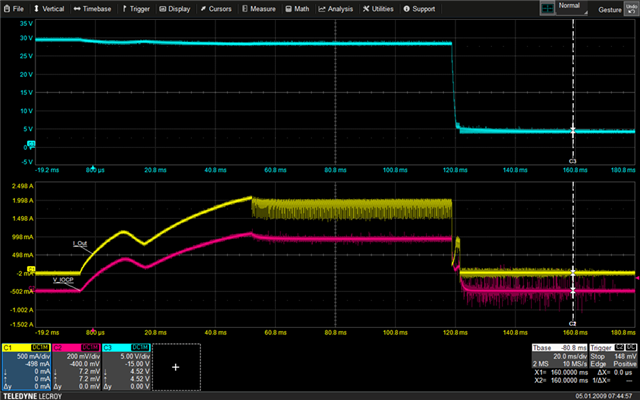The width and height of the screenshot is (640, 400).
Task: Click the -400.0 mV offset in C2 box
Action: (x=87, y=364)
